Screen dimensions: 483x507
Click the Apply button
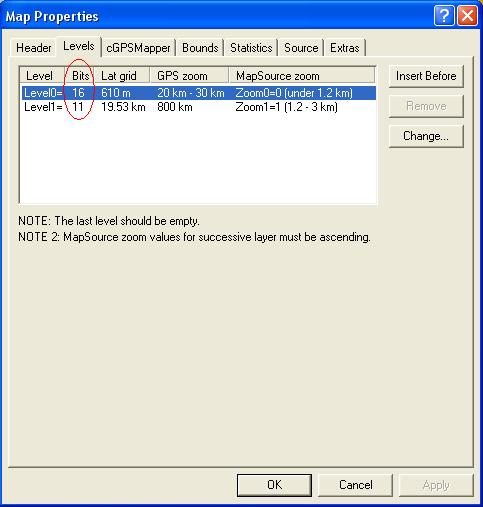tap(436, 485)
